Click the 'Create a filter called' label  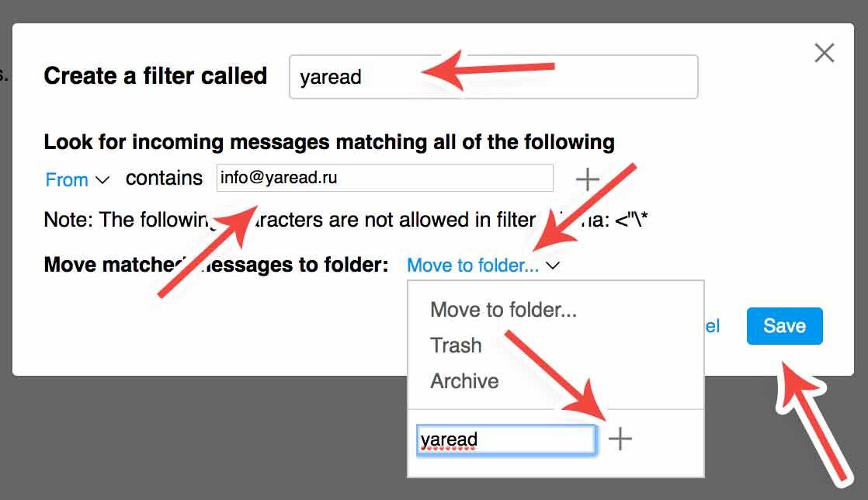pyautogui.click(x=155, y=76)
